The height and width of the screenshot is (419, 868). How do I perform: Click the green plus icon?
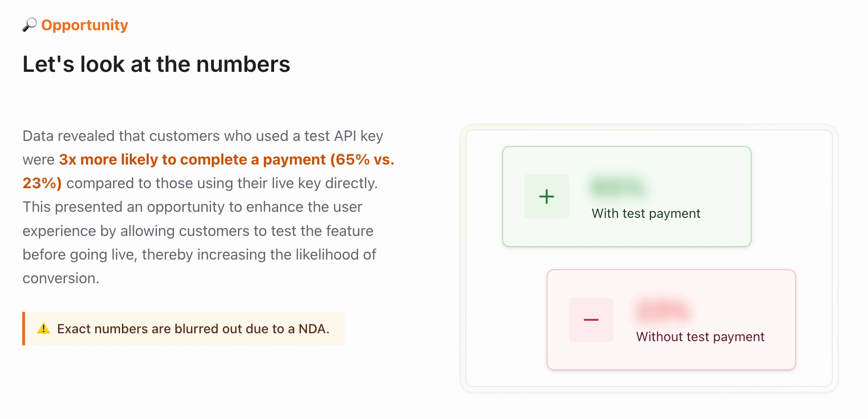547,197
